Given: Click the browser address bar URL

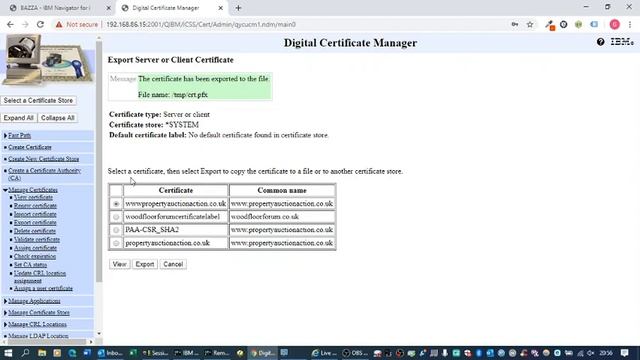Looking at the screenshot, I should [x=201, y=24].
